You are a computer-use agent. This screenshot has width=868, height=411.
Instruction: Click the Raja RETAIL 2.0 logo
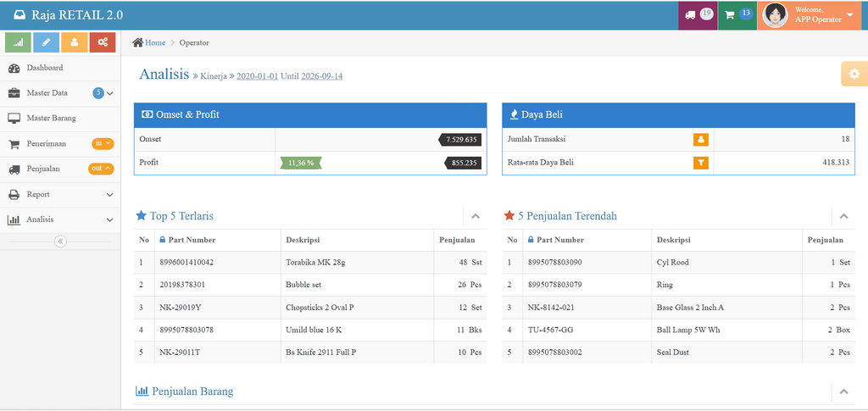[x=68, y=15]
